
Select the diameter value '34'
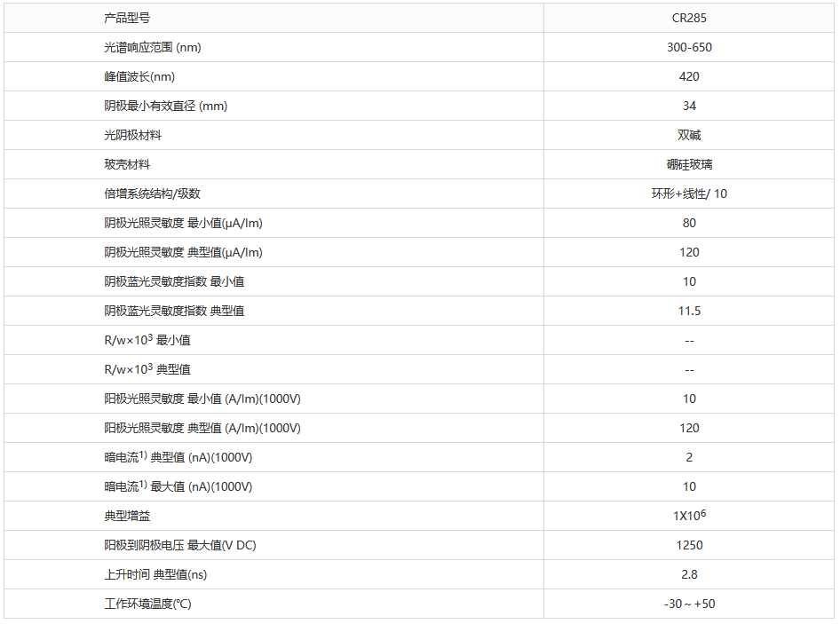pos(689,106)
